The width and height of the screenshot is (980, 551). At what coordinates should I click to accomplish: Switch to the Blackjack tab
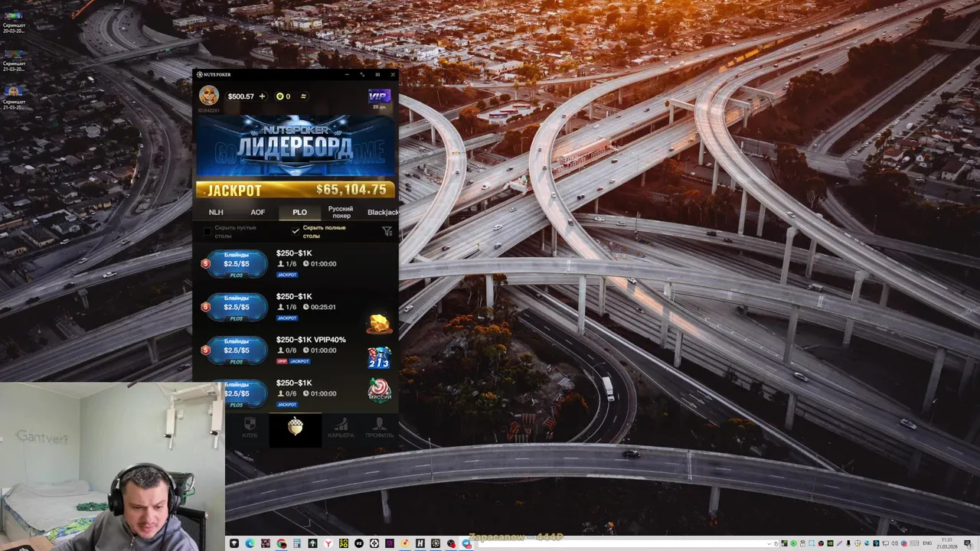coord(382,212)
